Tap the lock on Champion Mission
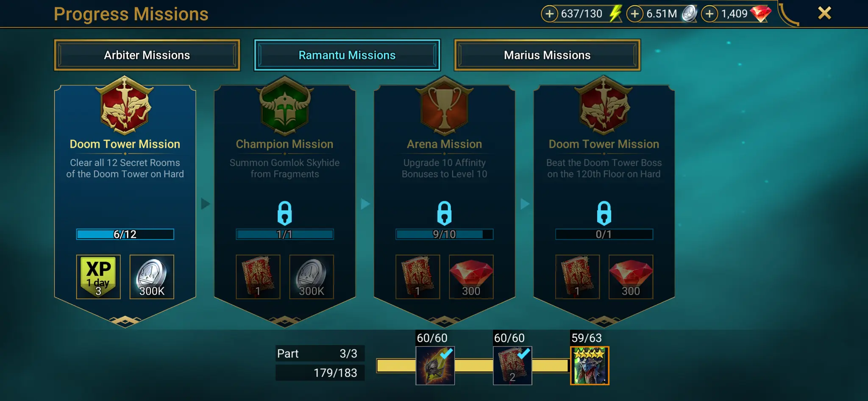868x401 pixels. tap(285, 213)
